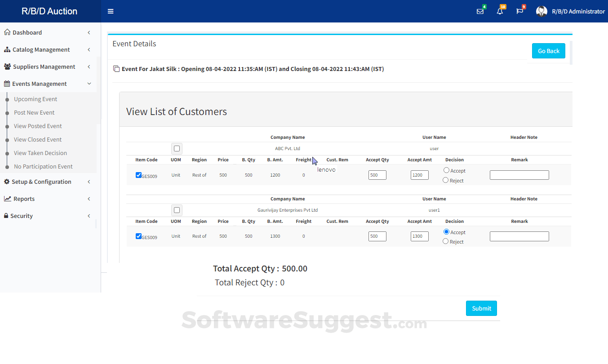The height and width of the screenshot is (364, 608).
Task: Click the Reports chart icon
Action: [x=8, y=199]
